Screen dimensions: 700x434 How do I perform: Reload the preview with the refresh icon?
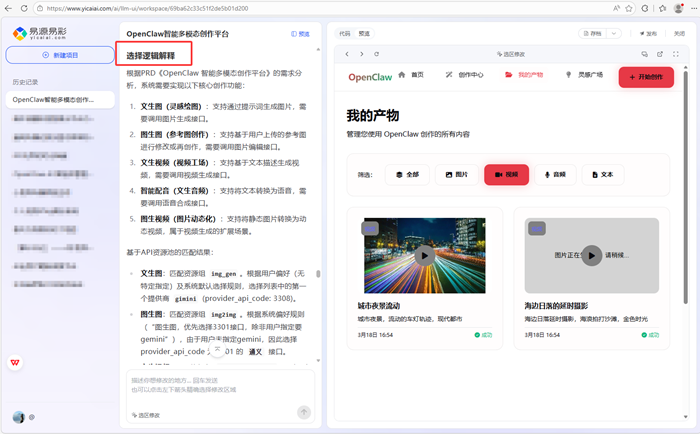[x=376, y=54]
